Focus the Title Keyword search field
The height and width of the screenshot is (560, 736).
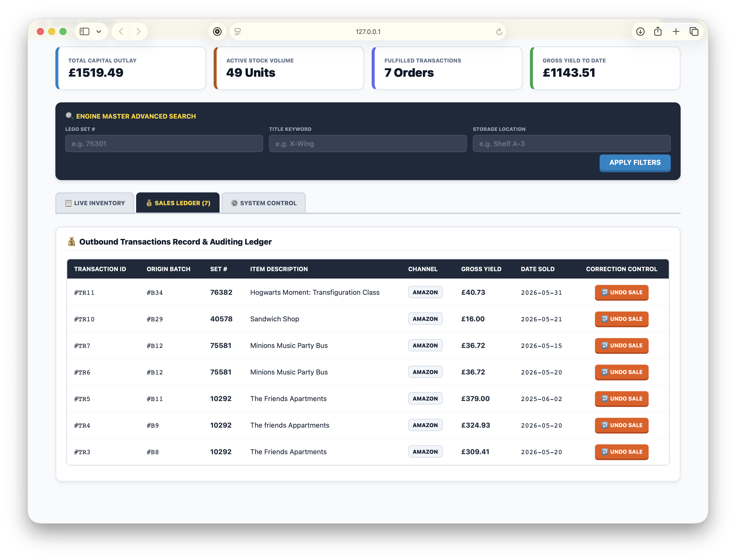[x=368, y=144]
